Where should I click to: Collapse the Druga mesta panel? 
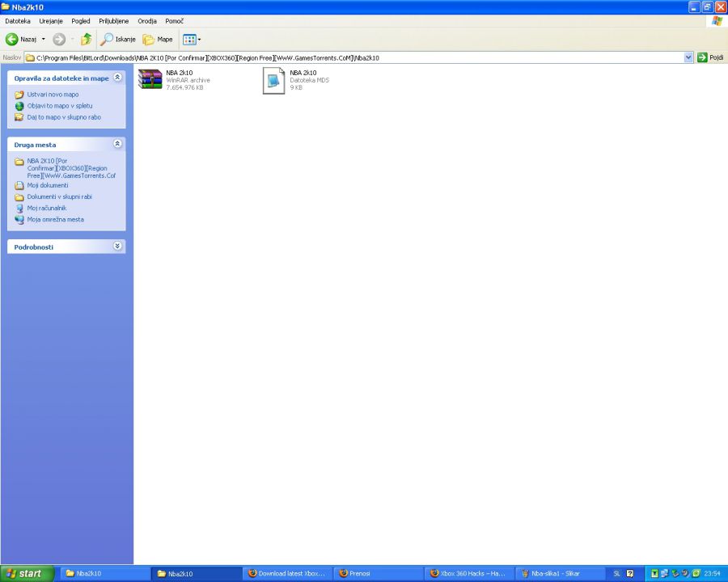coord(117,144)
